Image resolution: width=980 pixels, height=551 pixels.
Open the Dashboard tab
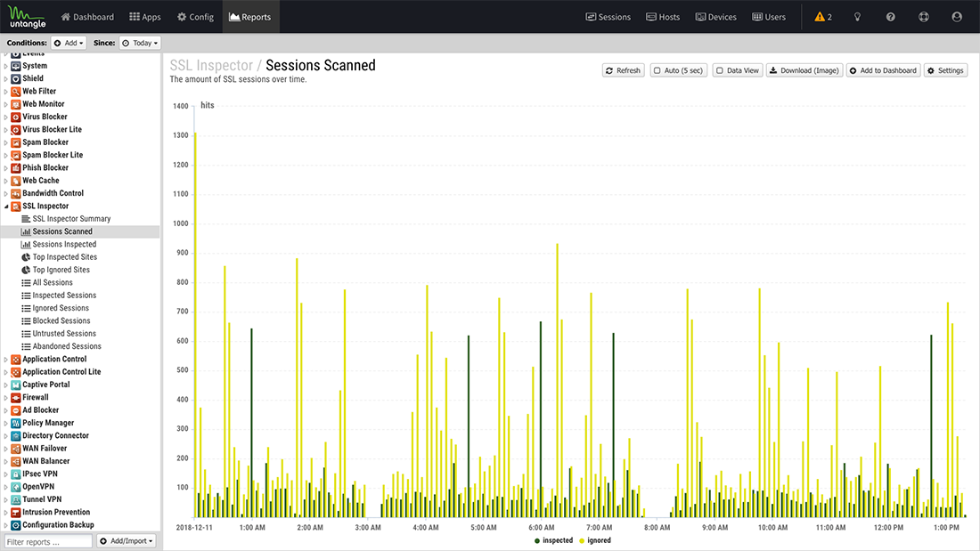point(87,17)
